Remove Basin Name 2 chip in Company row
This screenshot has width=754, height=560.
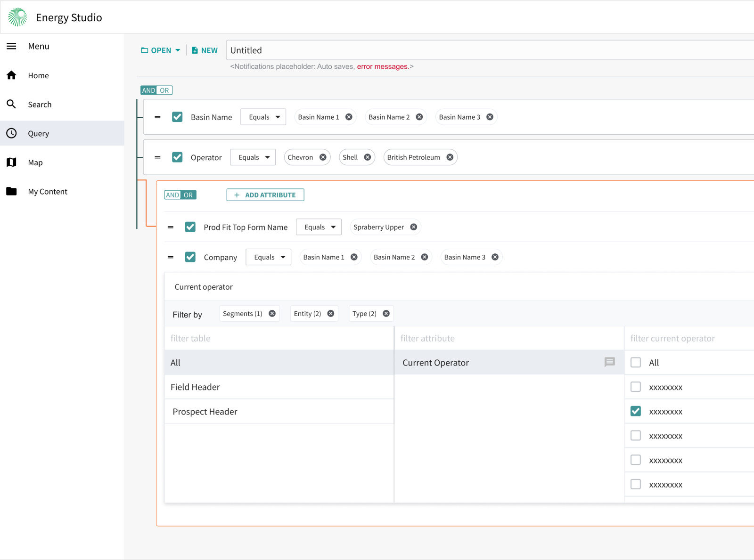(425, 257)
